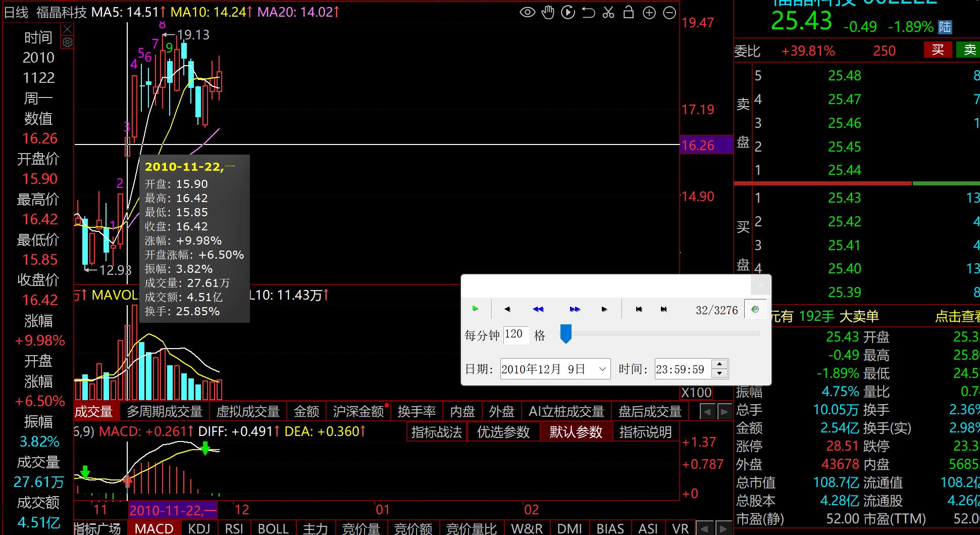Image resolution: width=980 pixels, height=535 pixels.
Task: Open settings gear in data panel
Action: 67,42
